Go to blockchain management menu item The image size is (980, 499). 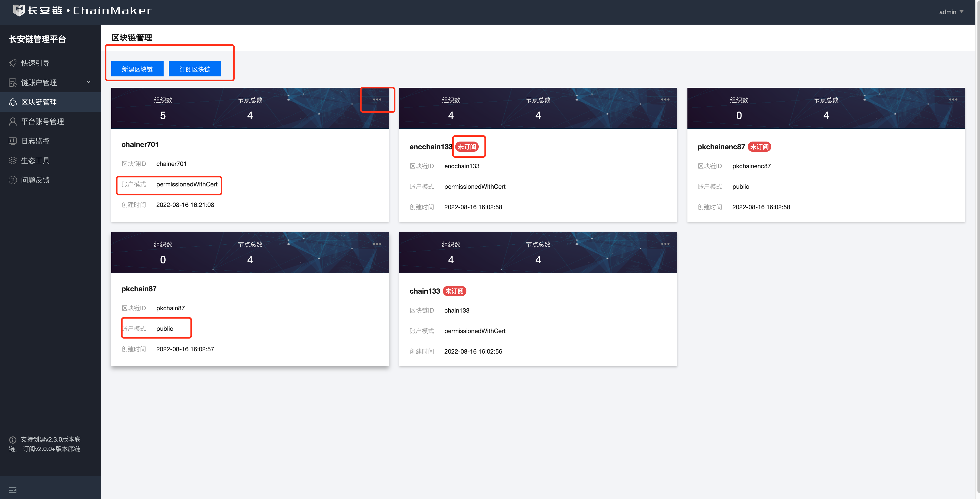[x=39, y=102]
